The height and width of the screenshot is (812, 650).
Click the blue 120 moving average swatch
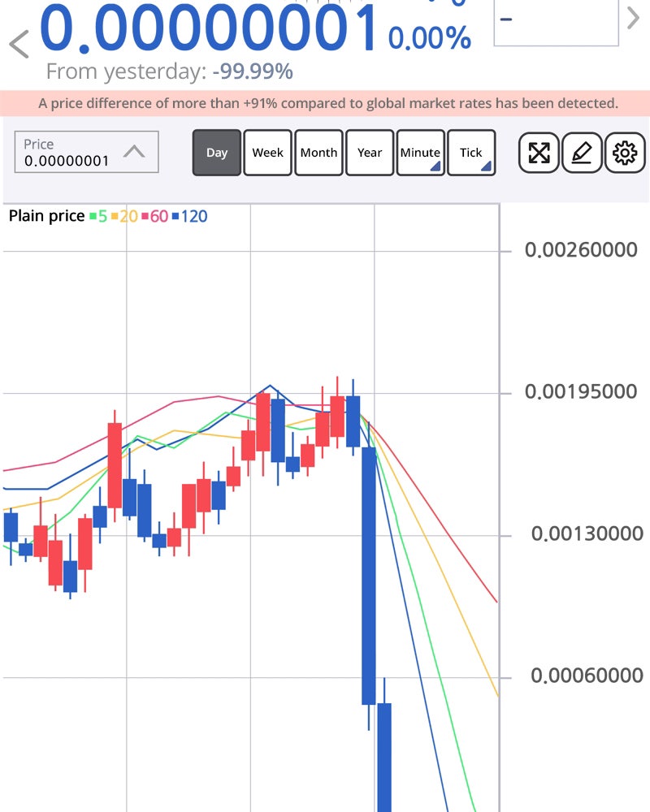(x=175, y=216)
